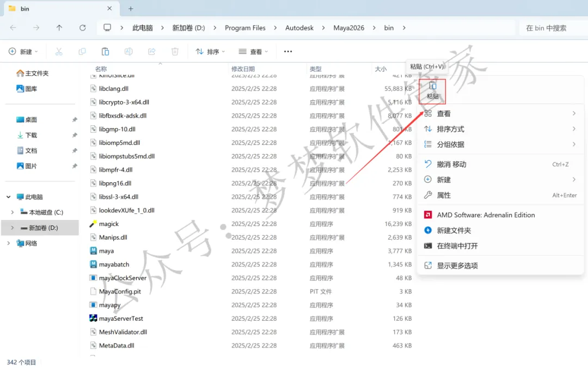588x368 pixels.
Task: Sort by Name (名称) column header
Action: click(x=101, y=69)
